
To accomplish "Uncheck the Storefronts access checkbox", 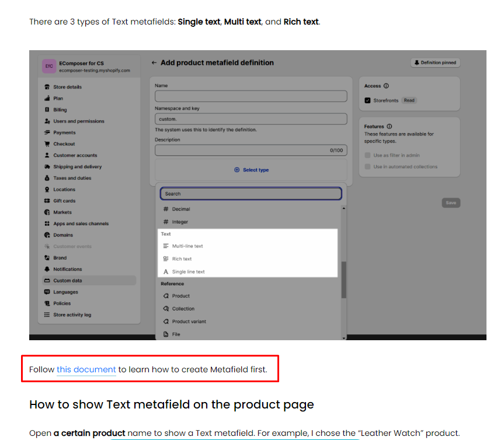I will (367, 100).
